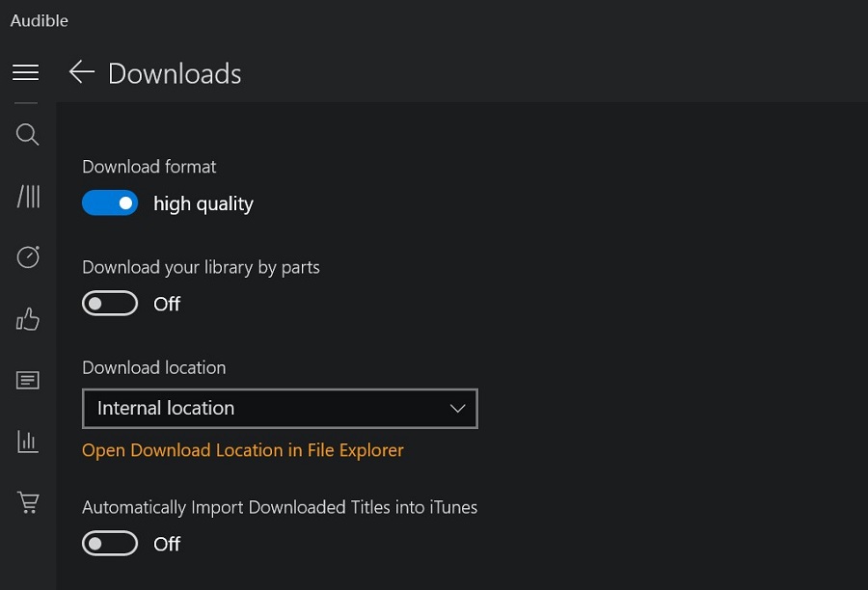Click the Audible window title

[x=40, y=20]
